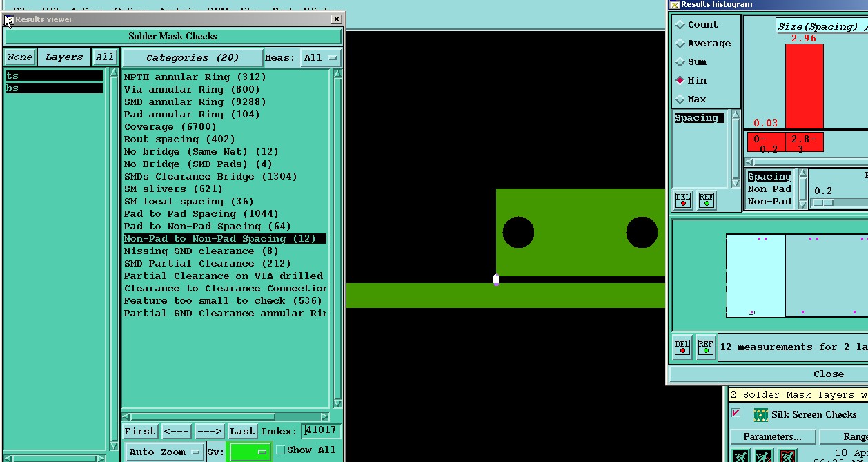Click the categories list horizontal scrollbar
This screenshot has width=868, height=462.
pos(225,416)
